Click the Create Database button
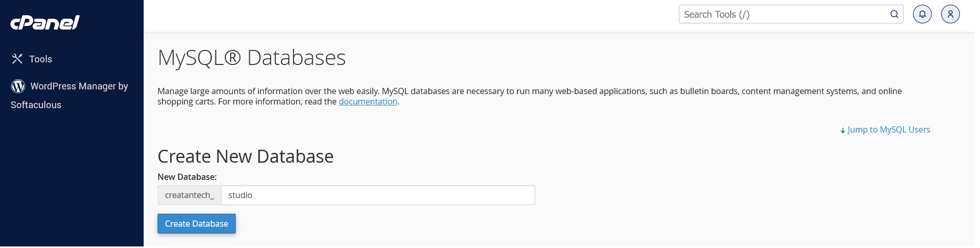 point(197,224)
